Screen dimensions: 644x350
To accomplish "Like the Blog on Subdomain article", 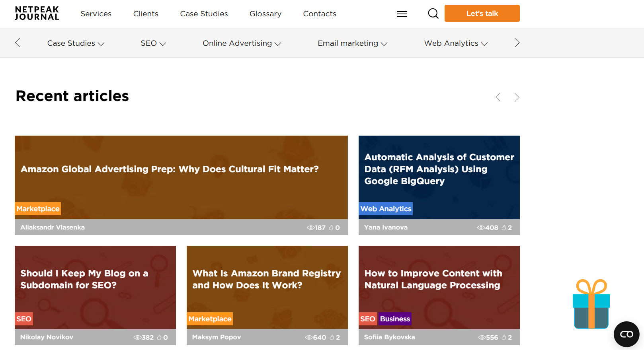I will pos(159,337).
